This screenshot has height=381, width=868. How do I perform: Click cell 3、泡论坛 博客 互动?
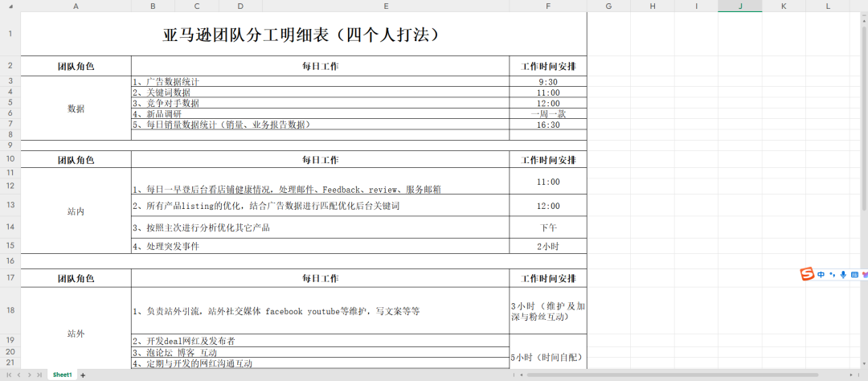pos(321,351)
